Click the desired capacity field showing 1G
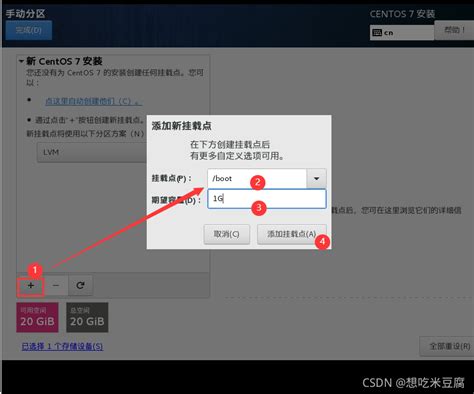The height and width of the screenshot is (394, 474). (x=267, y=199)
